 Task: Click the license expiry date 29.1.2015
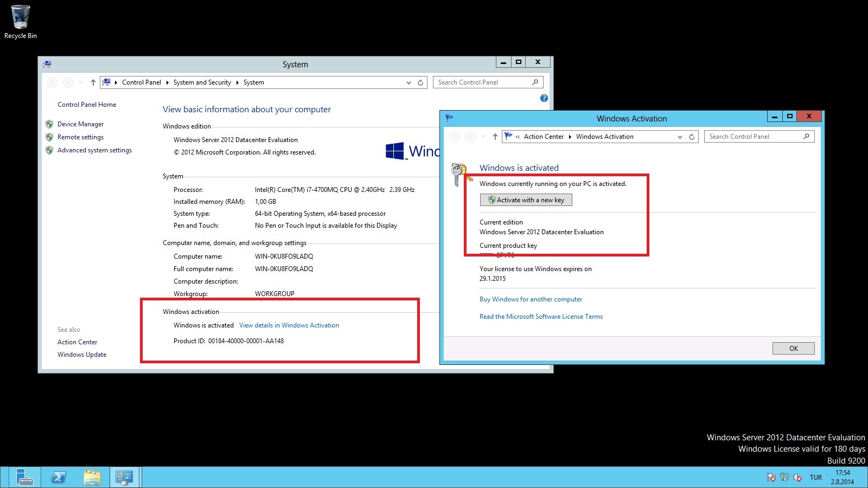(493, 279)
